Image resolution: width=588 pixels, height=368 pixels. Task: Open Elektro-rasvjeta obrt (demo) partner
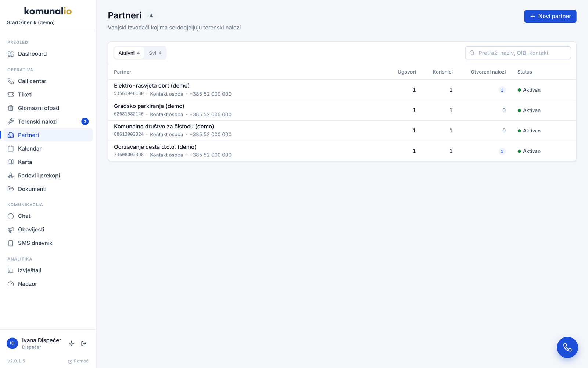(x=342, y=90)
